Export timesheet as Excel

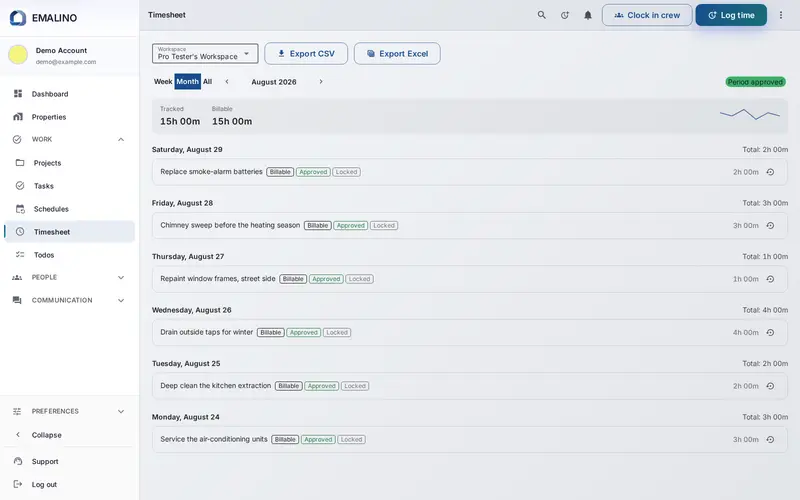pyautogui.click(x=397, y=54)
